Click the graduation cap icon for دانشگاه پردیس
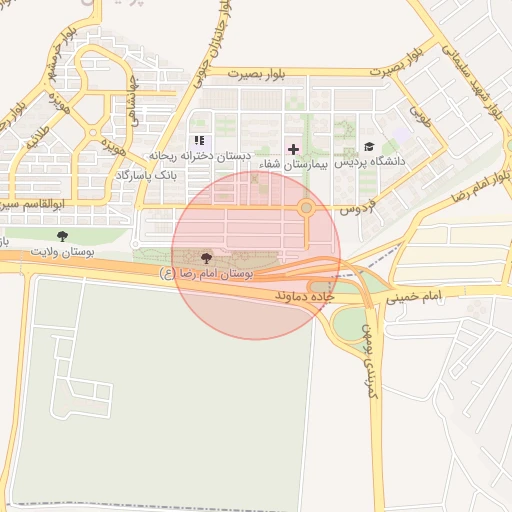 (x=369, y=147)
